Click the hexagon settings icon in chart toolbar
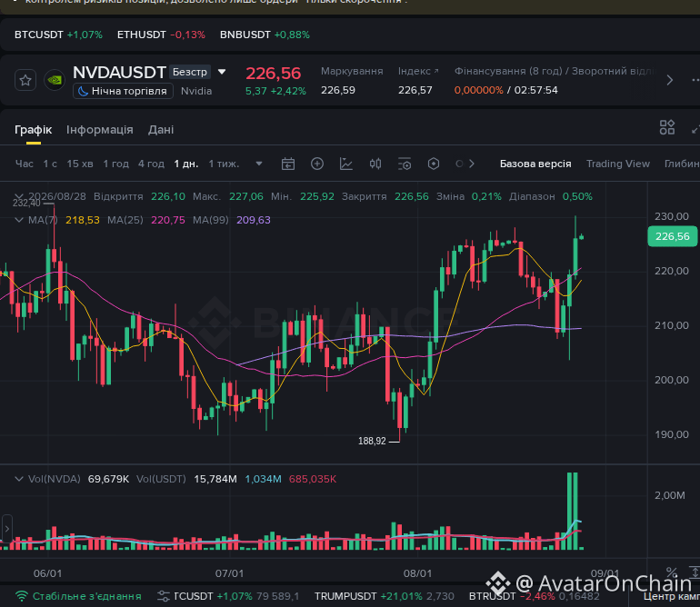 coord(434,164)
